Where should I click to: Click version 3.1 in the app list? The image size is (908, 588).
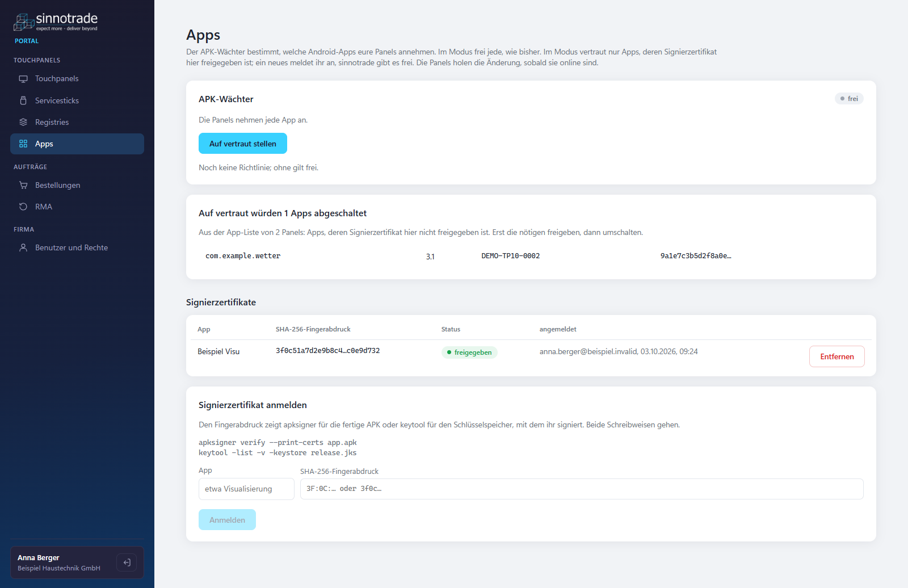click(430, 257)
